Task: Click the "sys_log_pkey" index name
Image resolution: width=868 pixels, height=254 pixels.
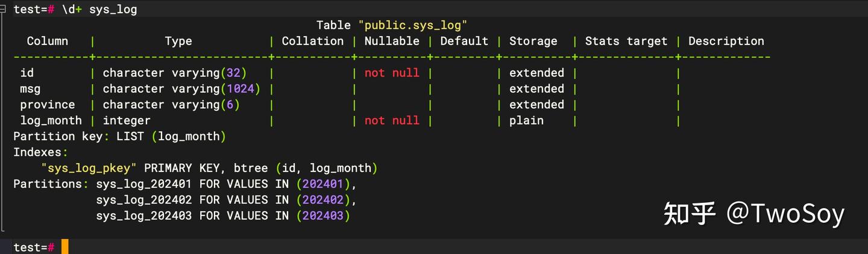Action: click(89, 168)
